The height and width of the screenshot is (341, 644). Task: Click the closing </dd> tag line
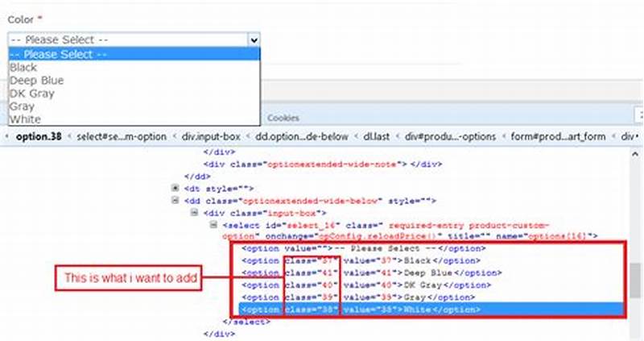[x=197, y=176]
